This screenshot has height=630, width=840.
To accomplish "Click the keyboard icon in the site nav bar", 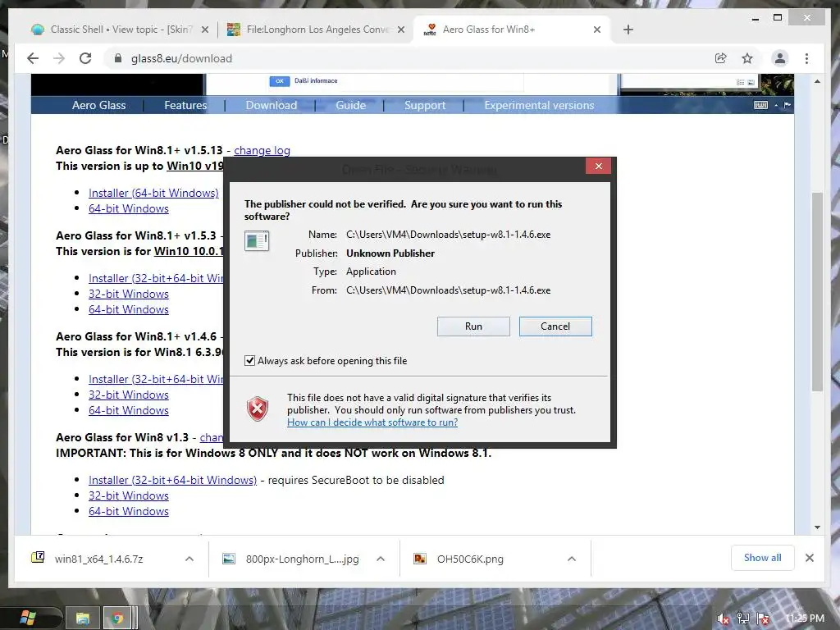I will coord(760,105).
